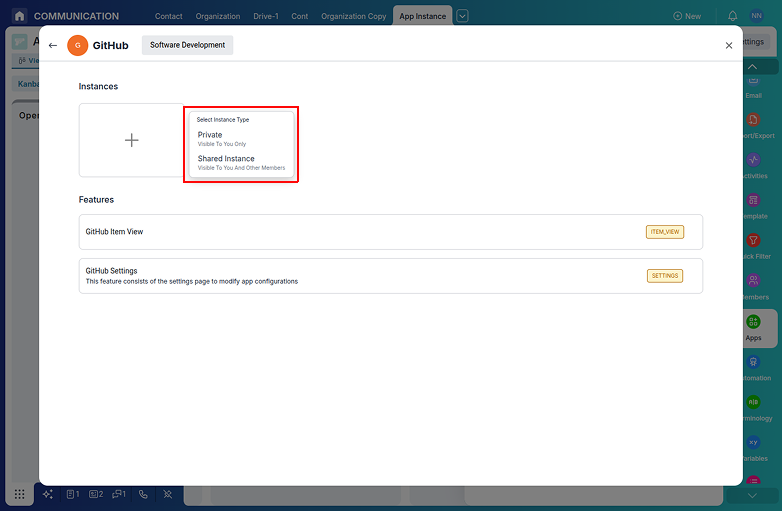Move sidebar list down with bottom chevron

[x=752, y=496]
